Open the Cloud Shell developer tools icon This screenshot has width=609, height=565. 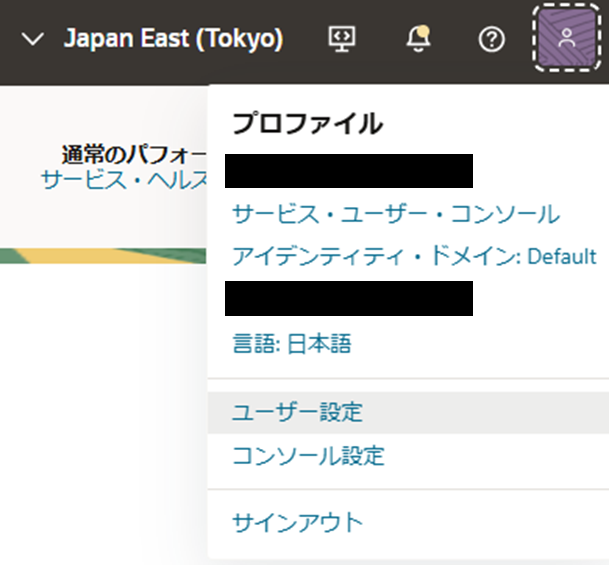pyautogui.click(x=342, y=39)
